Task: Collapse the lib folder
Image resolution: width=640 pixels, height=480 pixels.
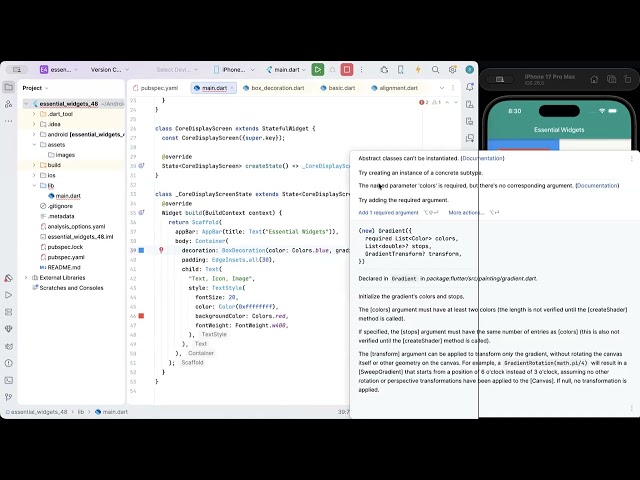Action: [x=34, y=185]
